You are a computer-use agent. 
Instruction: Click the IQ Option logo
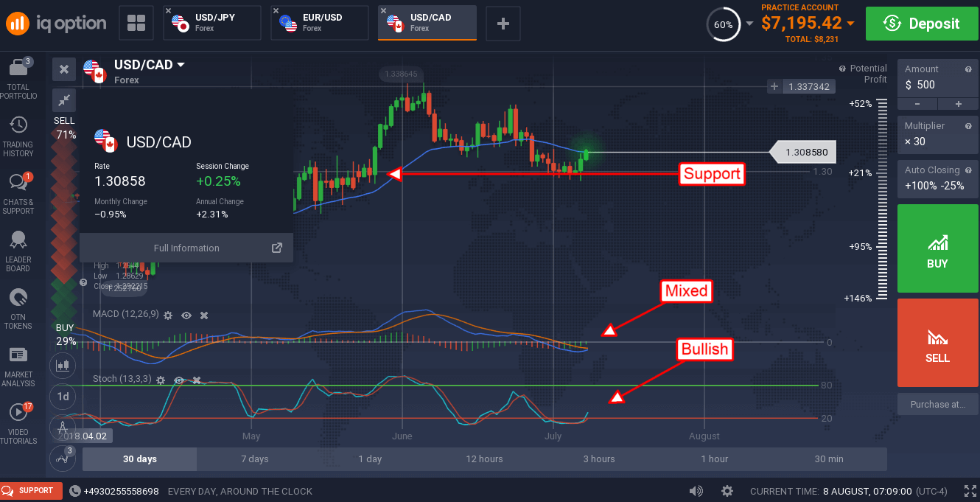click(57, 24)
